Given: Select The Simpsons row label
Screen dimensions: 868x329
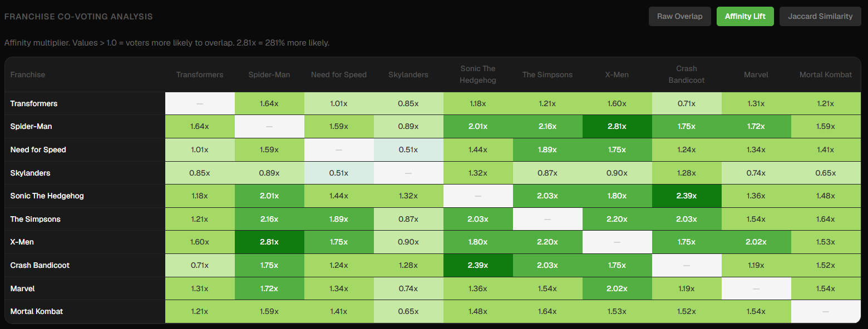Looking at the screenshot, I should (36, 219).
